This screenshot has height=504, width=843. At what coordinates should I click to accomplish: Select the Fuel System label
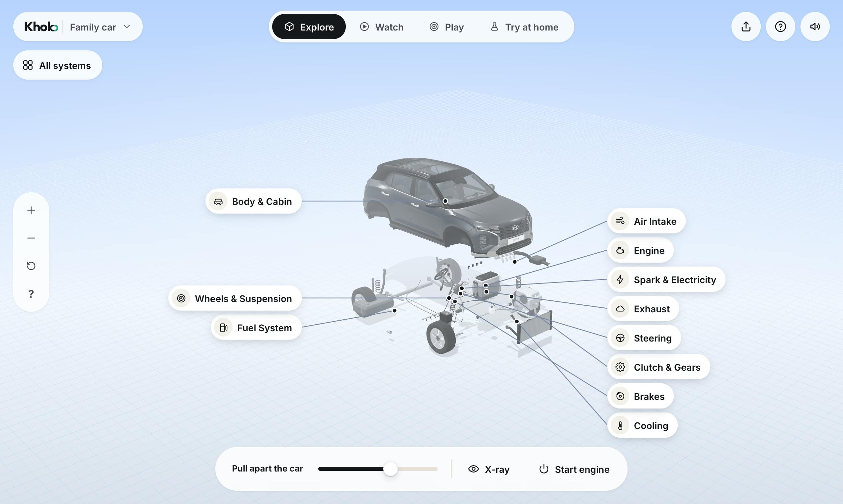pyautogui.click(x=256, y=328)
